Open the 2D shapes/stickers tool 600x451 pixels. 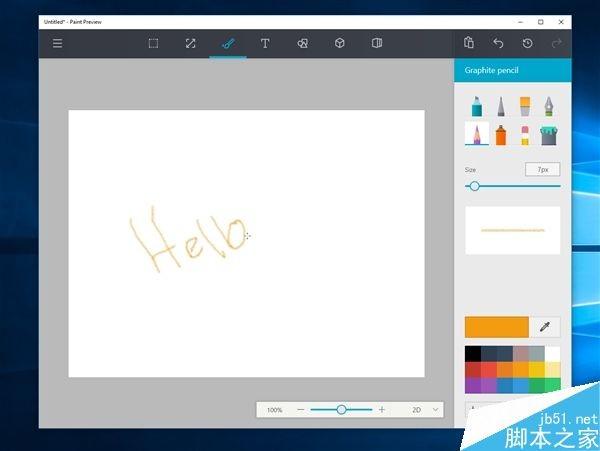(302, 44)
